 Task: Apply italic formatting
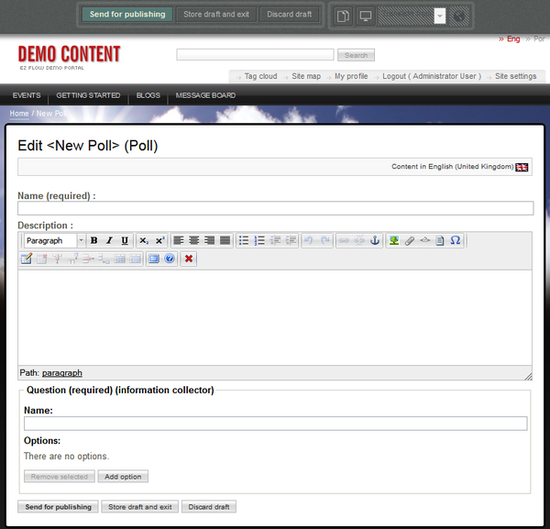(109, 241)
